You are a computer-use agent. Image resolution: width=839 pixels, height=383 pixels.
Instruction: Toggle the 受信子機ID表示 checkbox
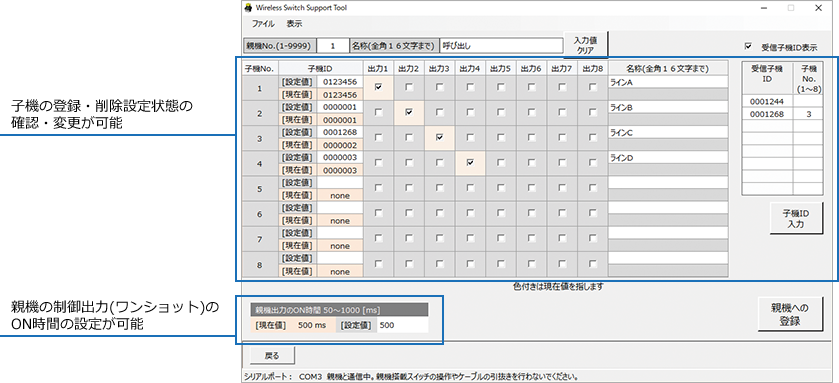749,47
